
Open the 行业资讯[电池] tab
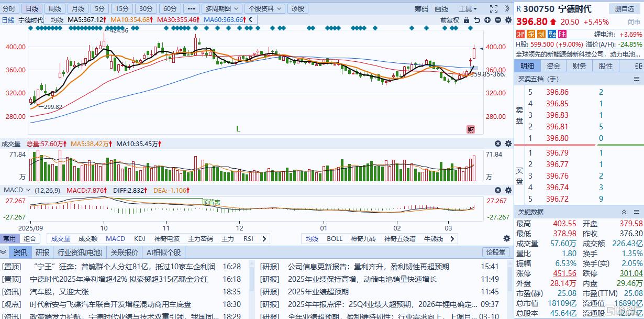coord(80,252)
